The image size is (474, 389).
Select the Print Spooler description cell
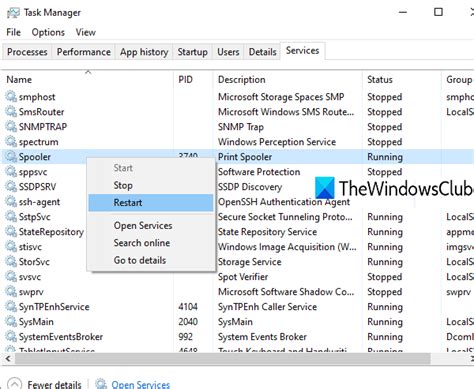[x=245, y=157]
